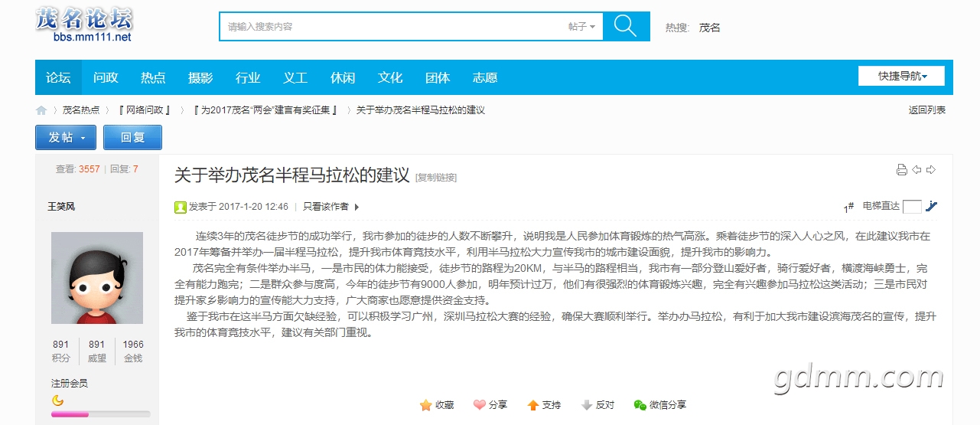The image size is (980, 425).
Task: Open the home icon in breadcrumb
Action: point(41,110)
